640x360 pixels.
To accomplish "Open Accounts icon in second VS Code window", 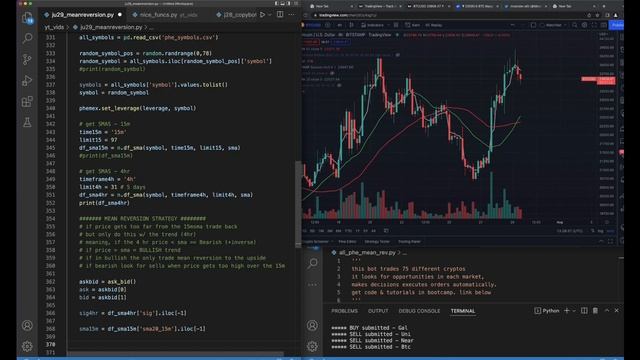I will tap(312, 325).
